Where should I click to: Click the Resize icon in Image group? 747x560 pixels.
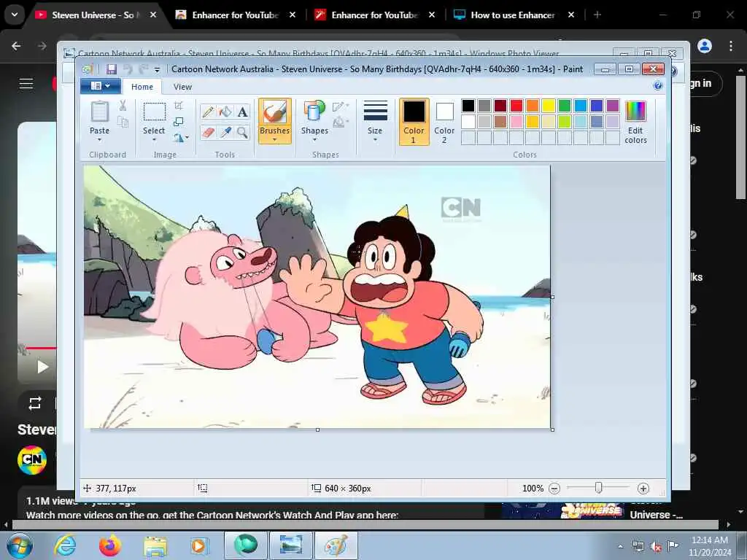click(179, 122)
